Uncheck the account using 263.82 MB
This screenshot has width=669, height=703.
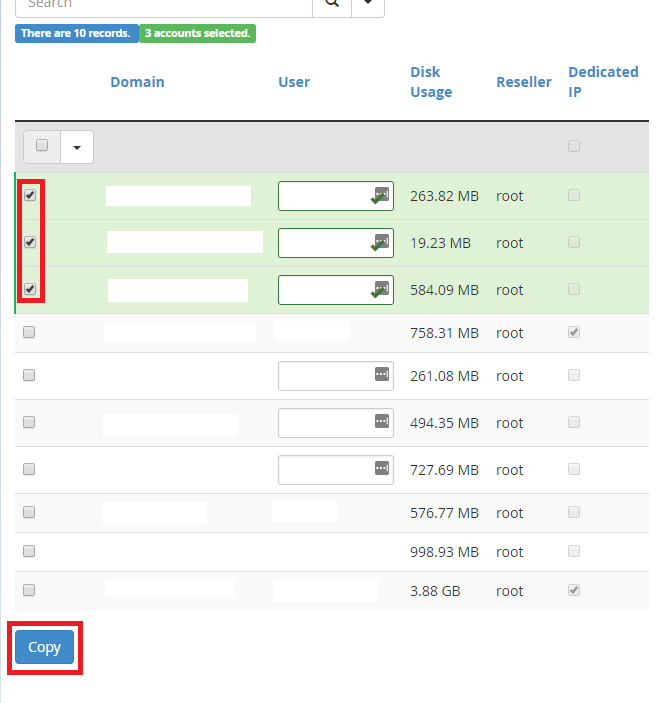tap(30, 195)
